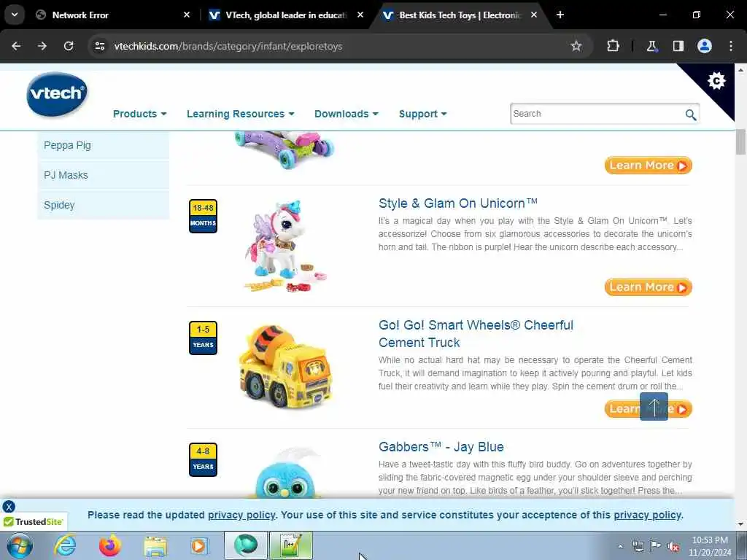Open the media player taskbar icon
The image size is (747, 560).
(200, 545)
